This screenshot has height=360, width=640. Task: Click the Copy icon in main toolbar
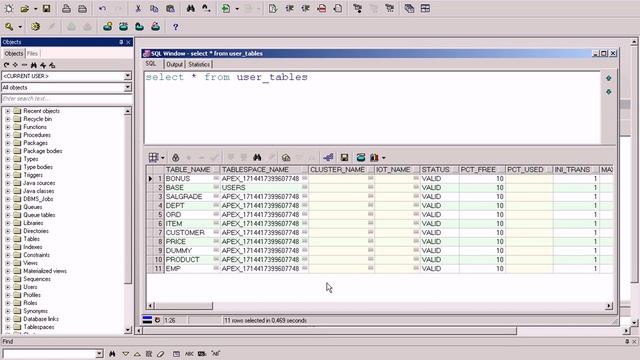(154, 9)
